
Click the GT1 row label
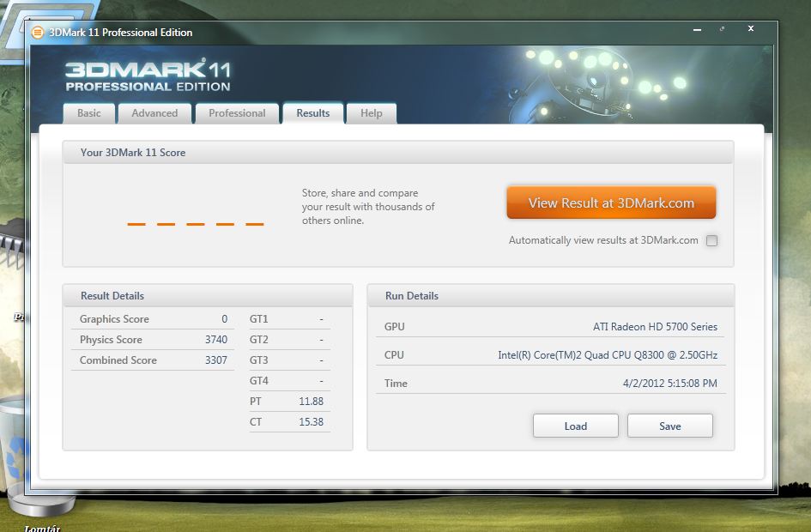click(x=258, y=319)
